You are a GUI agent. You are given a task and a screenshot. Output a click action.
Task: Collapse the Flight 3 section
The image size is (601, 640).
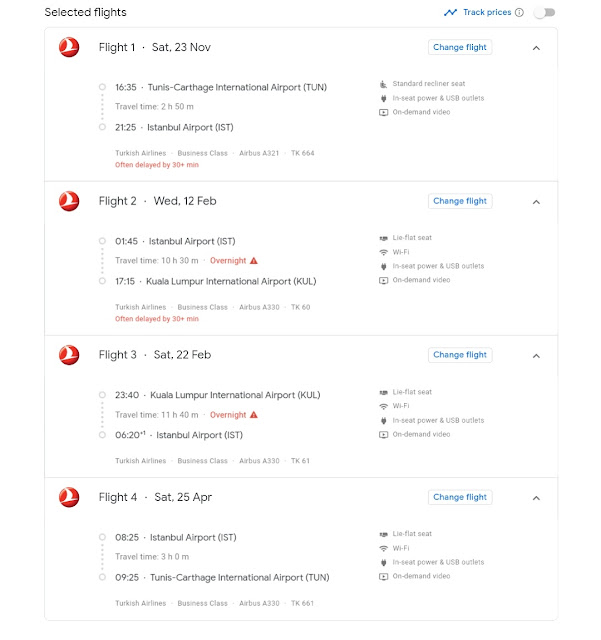pyautogui.click(x=536, y=355)
